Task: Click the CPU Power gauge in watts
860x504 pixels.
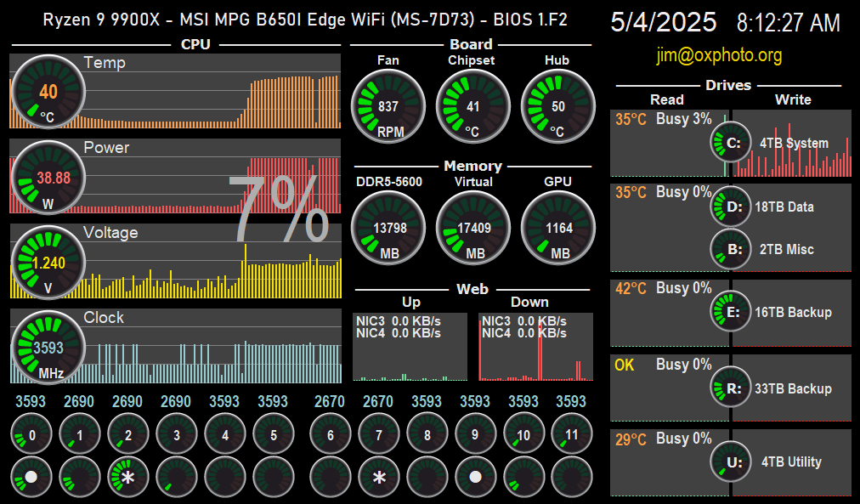Action: point(48,178)
